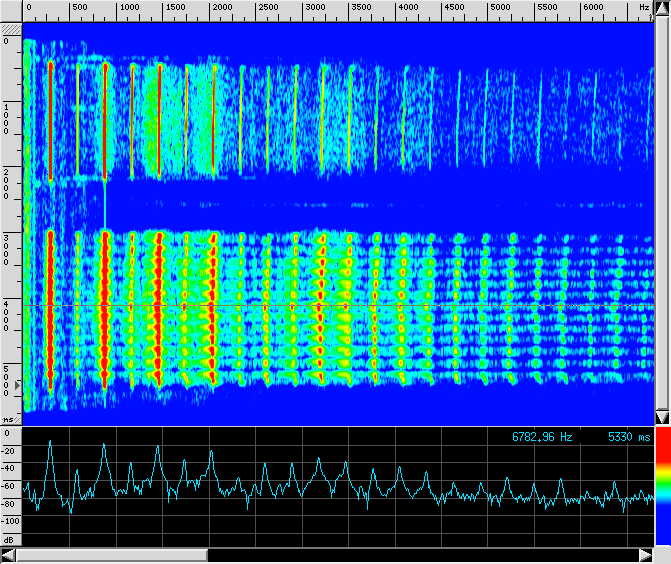Image resolution: width=671 pixels, height=564 pixels.
Task: Click the -60 label on the dB axis
Action: pos(10,486)
